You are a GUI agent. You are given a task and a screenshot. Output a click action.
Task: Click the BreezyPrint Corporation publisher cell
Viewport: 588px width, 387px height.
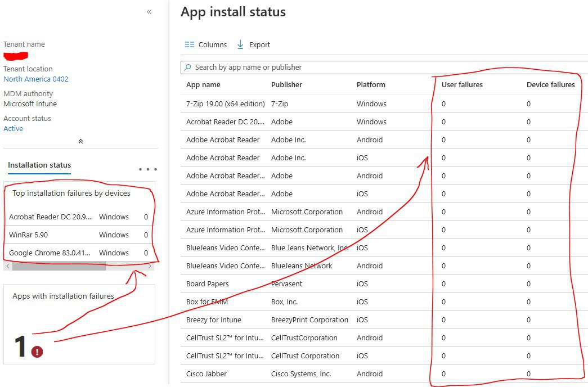pyautogui.click(x=309, y=320)
